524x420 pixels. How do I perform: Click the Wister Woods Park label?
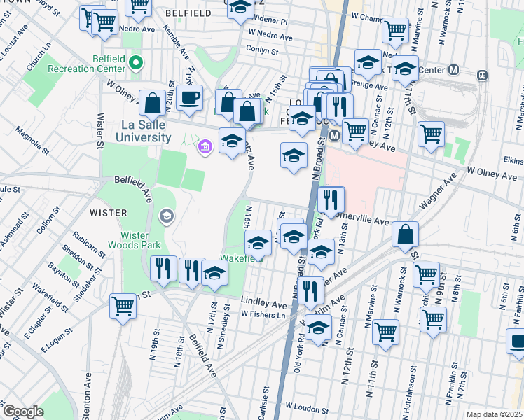(135, 240)
